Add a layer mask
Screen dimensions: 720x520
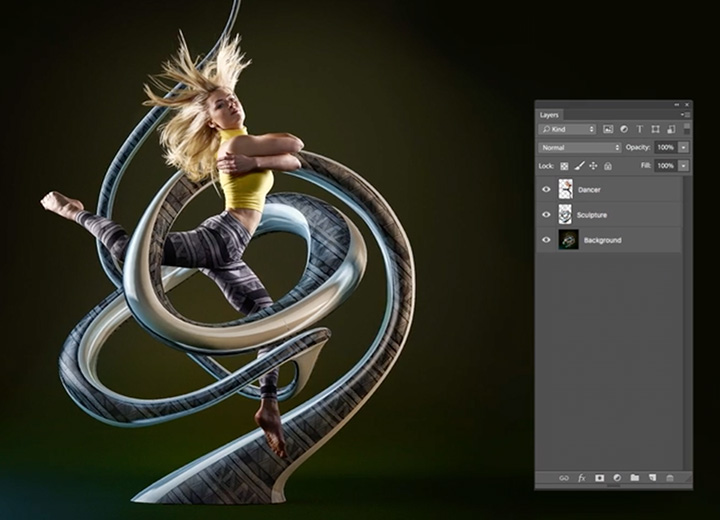599,478
